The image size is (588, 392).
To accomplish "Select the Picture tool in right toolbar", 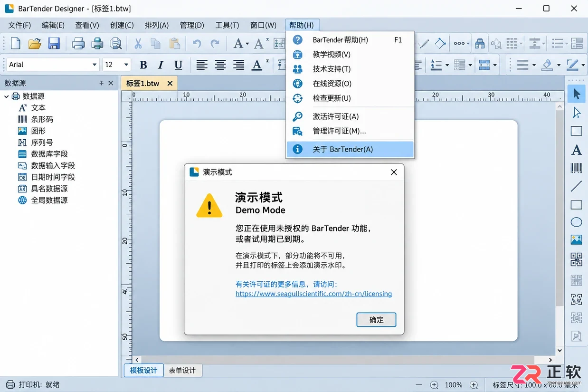I will [x=576, y=240].
